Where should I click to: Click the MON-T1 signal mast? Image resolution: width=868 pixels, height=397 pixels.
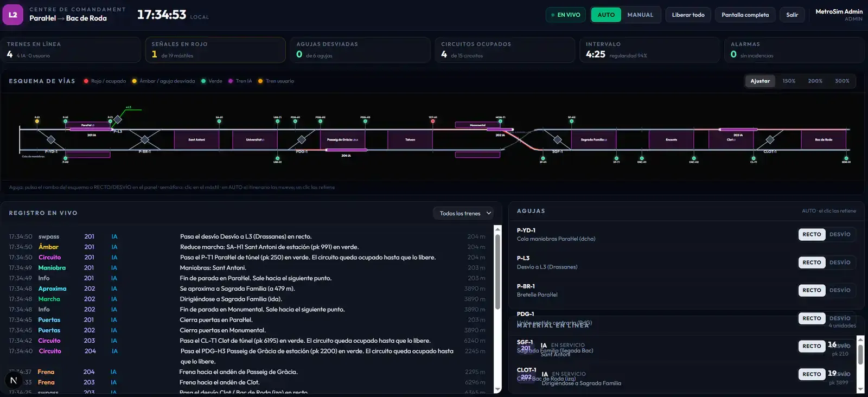point(500,121)
